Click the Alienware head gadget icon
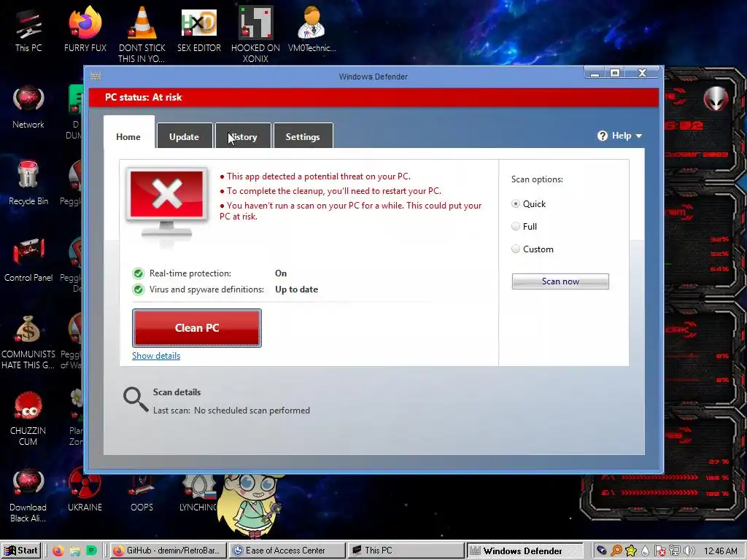Image resolution: width=747 pixels, height=560 pixels. (716, 99)
